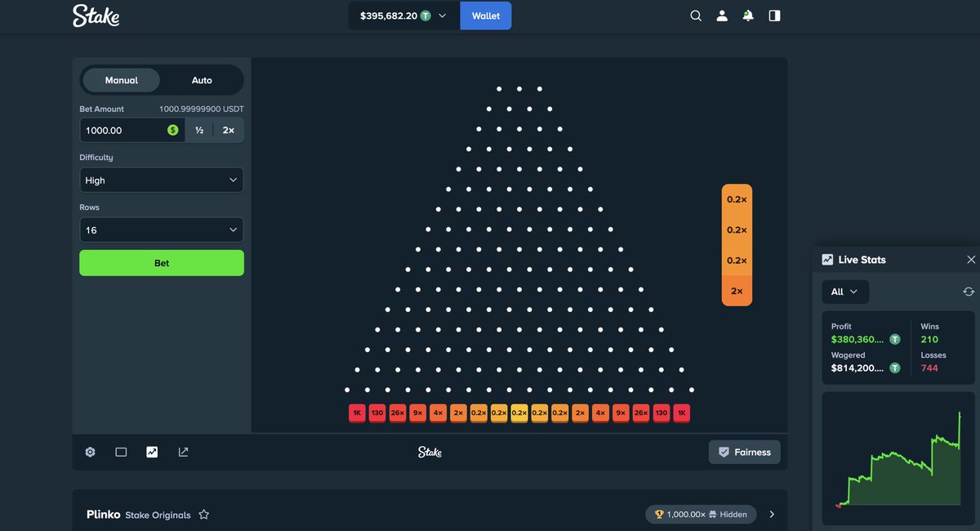The width and height of the screenshot is (980, 531).
Task: Add Plinko to favorites star icon
Action: point(204,515)
